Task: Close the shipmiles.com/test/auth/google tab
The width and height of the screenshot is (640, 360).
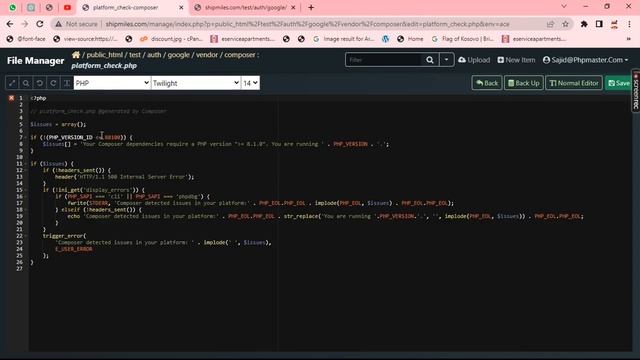Action: (293, 7)
